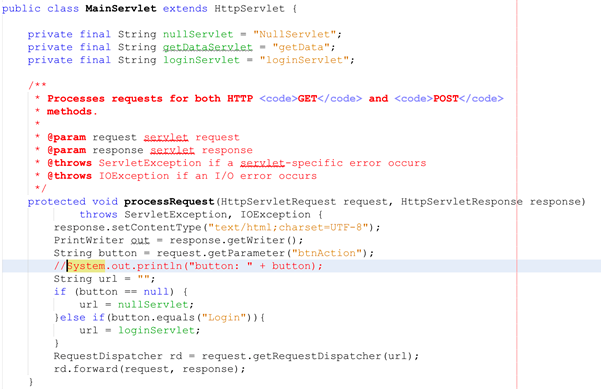Select the loginServlet field name
The image size is (601, 389).
pyautogui.click(x=201, y=60)
